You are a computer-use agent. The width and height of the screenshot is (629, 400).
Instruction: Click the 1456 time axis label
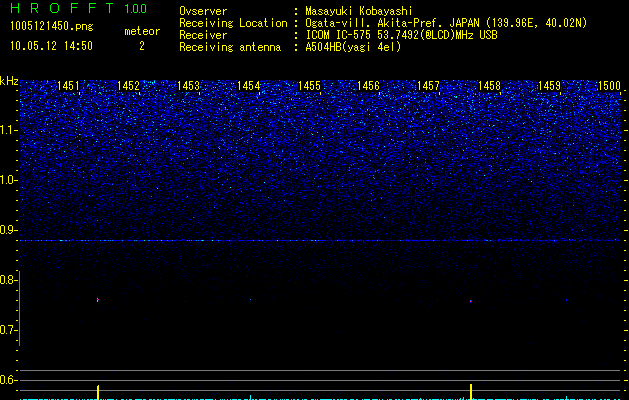pos(369,86)
